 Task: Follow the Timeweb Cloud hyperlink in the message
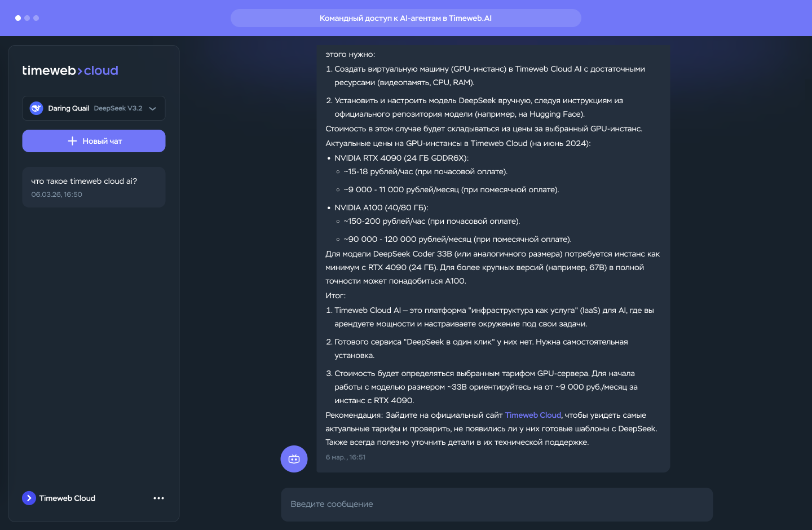coord(533,416)
